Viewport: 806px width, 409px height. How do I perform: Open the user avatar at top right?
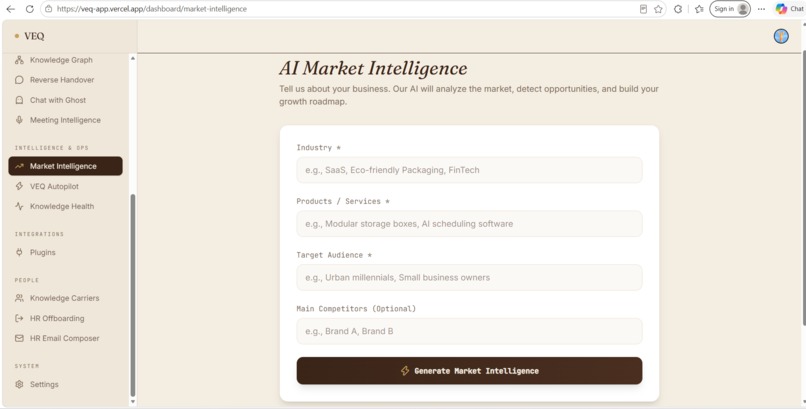(x=781, y=36)
